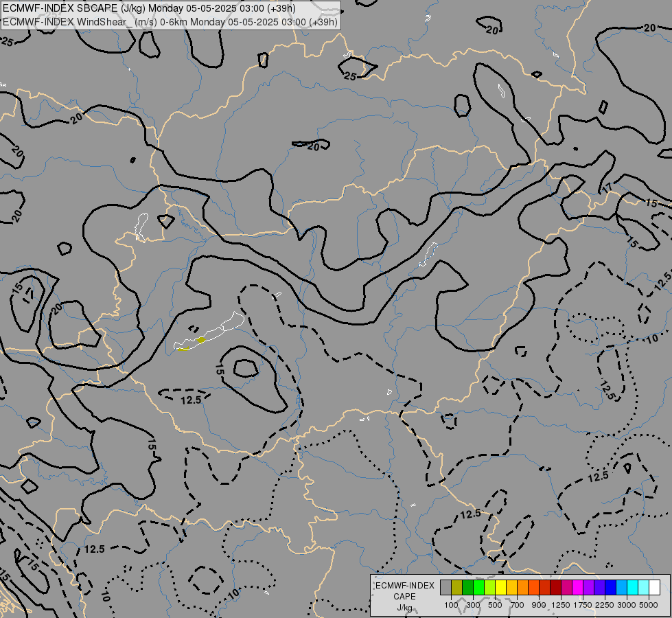Click the 1250 legend value
The width and height of the screenshot is (672, 618).
pyautogui.click(x=561, y=605)
